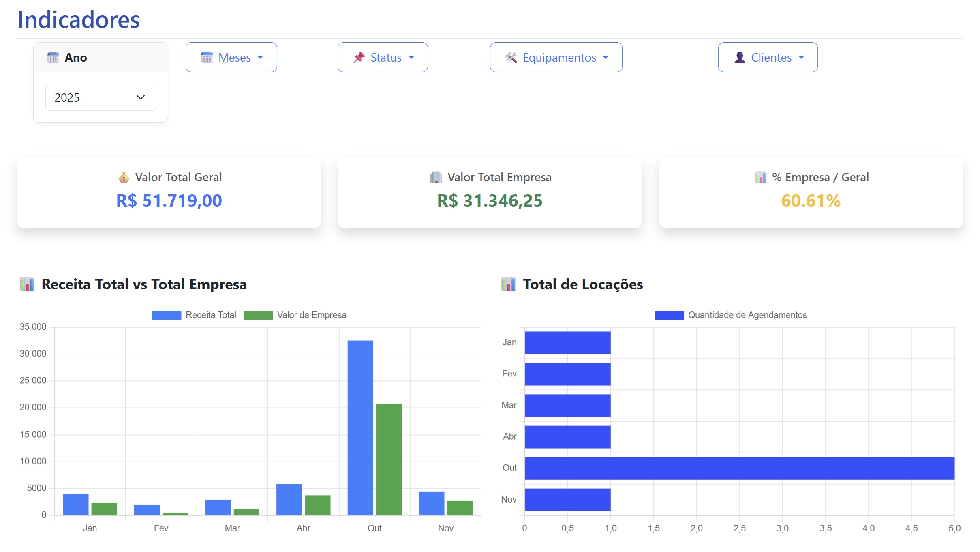Click the building icon on Valor Total Empresa
This screenshot has height=552, width=980.
(x=436, y=177)
